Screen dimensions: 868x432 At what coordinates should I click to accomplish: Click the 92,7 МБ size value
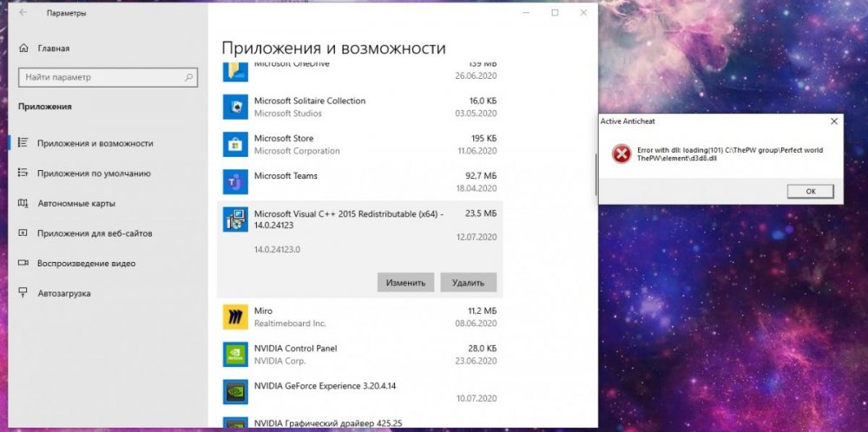click(x=481, y=176)
